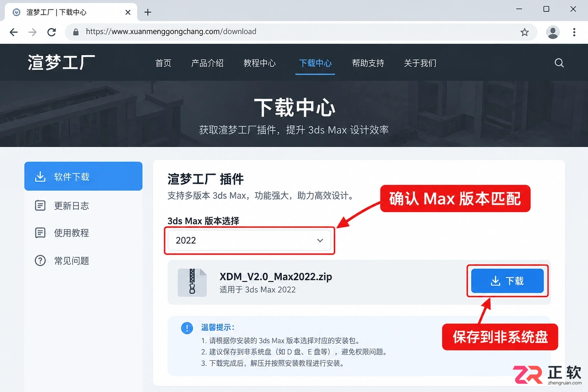588x392 pixels.
Task: Click the subtitle 获取渲梦工厂插件
Action: [x=294, y=130]
